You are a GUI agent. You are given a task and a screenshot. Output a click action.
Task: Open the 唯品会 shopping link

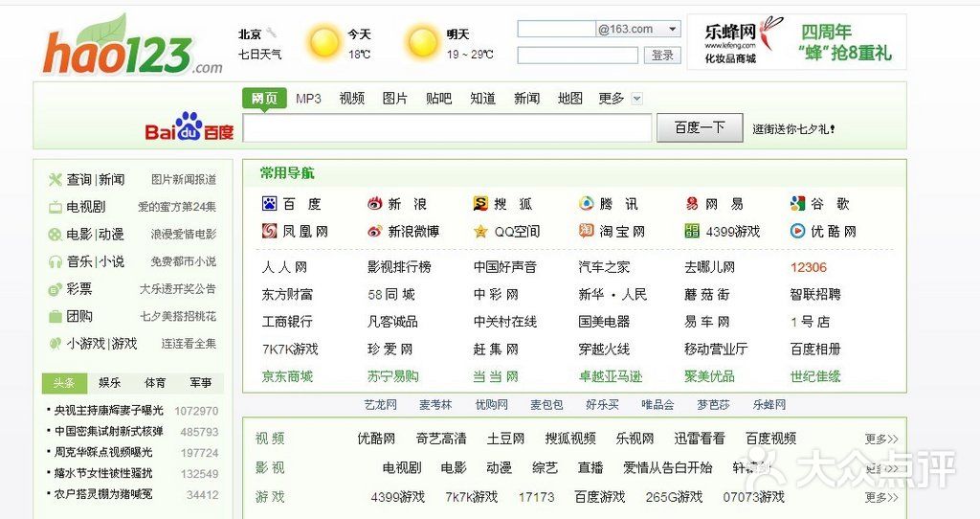point(657,404)
